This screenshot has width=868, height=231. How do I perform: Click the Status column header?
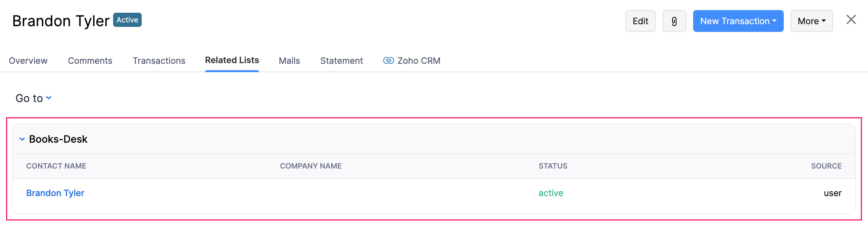(x=552, y=166)
